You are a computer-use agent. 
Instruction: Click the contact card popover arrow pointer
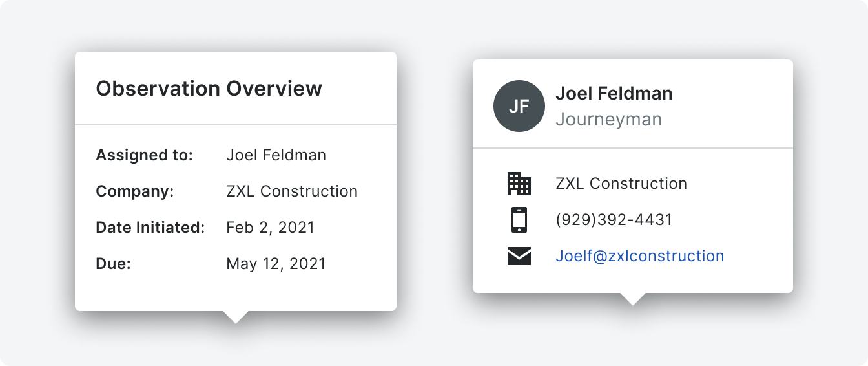(x=632, y=298)
